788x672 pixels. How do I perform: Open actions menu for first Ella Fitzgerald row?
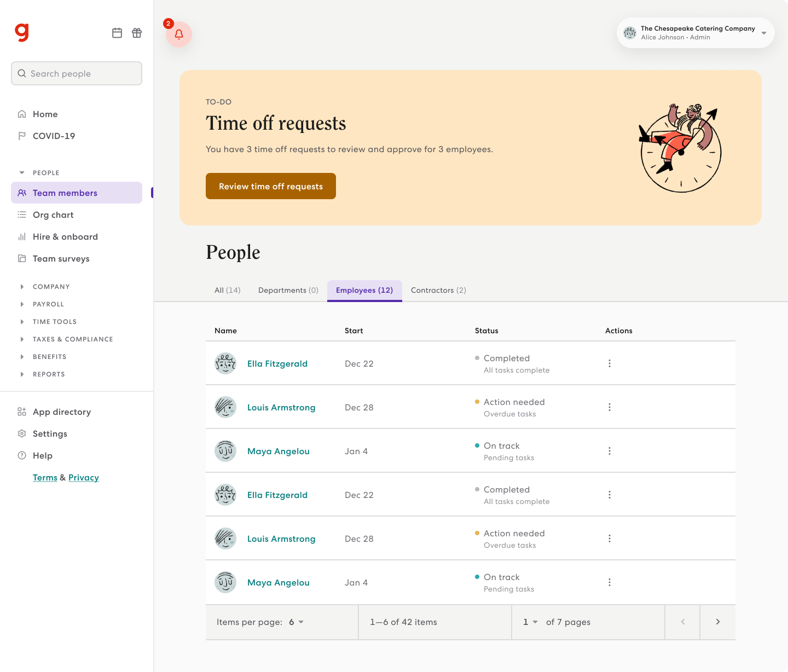click(x=610, y=363)
